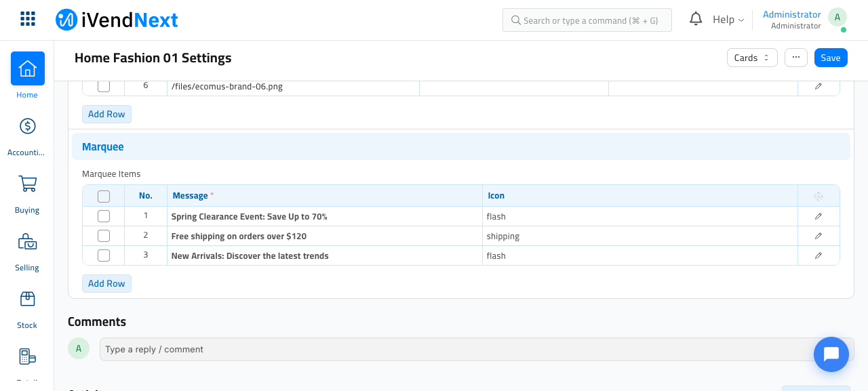Select the Spring Clearance Event row checkbox

pos(104,216)
